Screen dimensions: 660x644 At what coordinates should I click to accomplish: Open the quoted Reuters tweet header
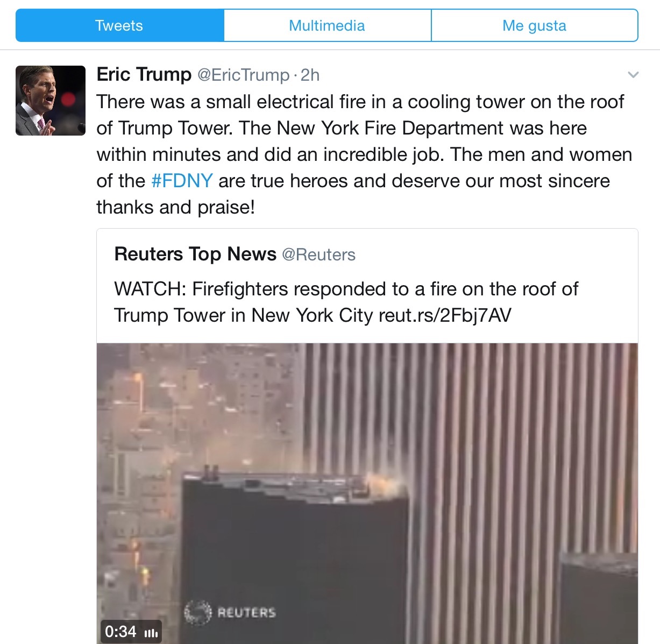[235, 254]
